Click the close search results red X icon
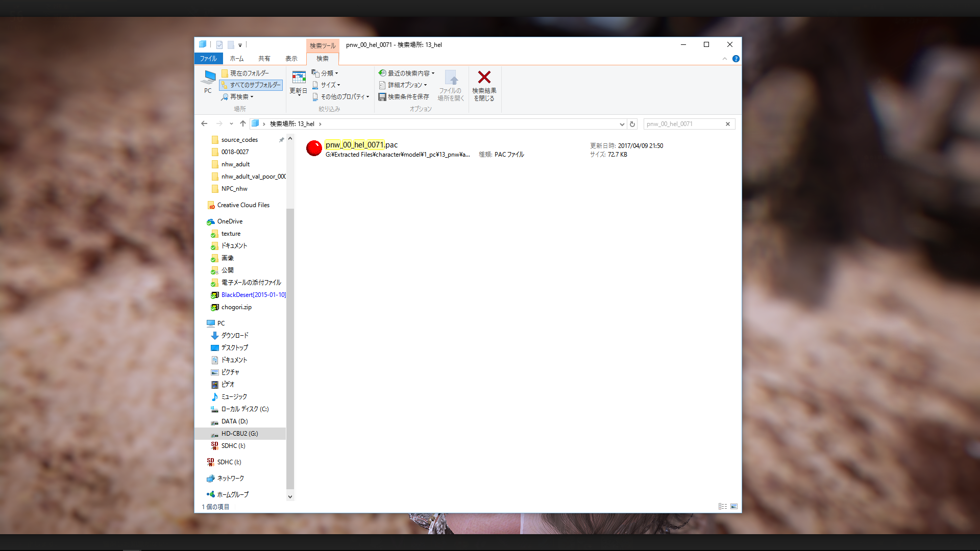 pos(484,78)
